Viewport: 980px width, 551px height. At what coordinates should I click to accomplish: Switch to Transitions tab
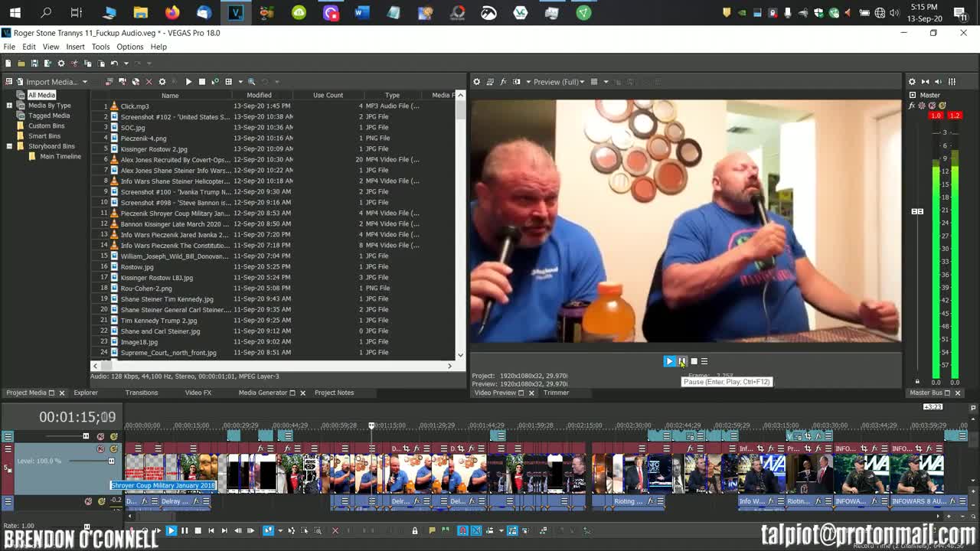click(x=142, y=393)
